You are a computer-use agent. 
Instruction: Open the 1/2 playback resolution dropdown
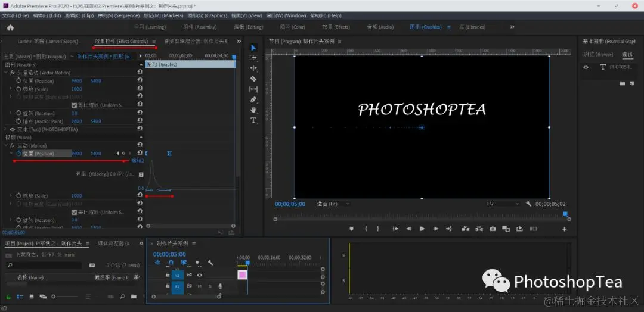[501, 204]
